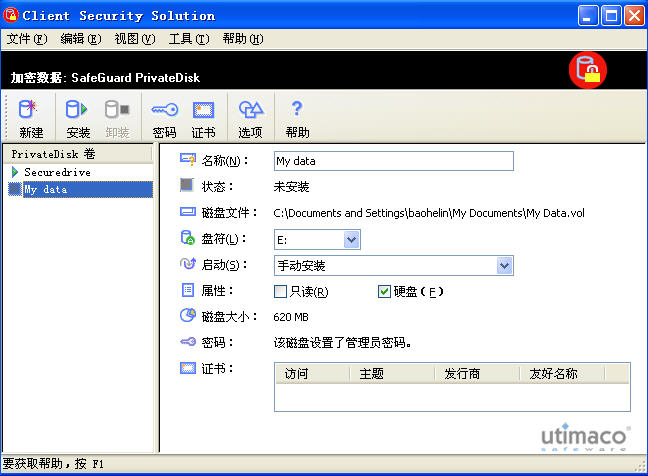Open 选项 (Options) toolbar icon
The width and height of the screenshot is (648, 476).
(x=251, y=110)
